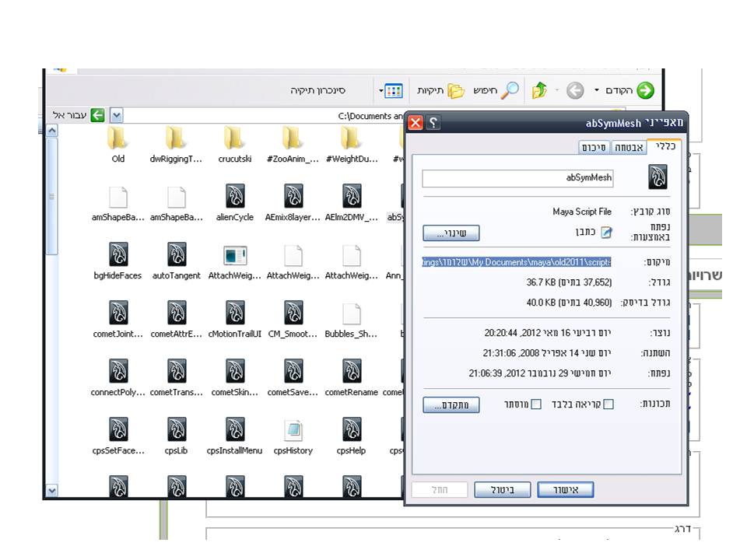Click the C:\Documents address bar path
Viewport: 747px width, 560px height.
click(370, 116)
